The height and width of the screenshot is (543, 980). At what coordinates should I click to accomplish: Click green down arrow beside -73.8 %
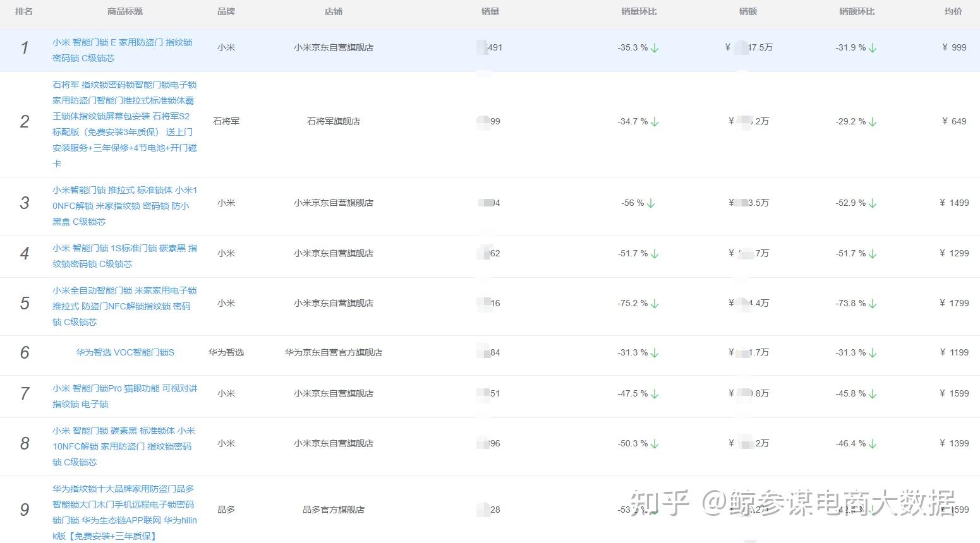(x=873, y=304)
